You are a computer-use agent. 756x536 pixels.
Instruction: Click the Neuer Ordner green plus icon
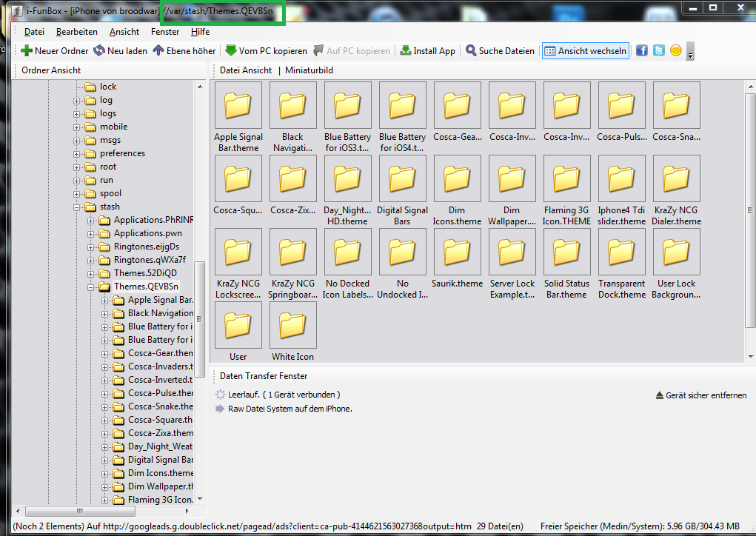(27, 50)
